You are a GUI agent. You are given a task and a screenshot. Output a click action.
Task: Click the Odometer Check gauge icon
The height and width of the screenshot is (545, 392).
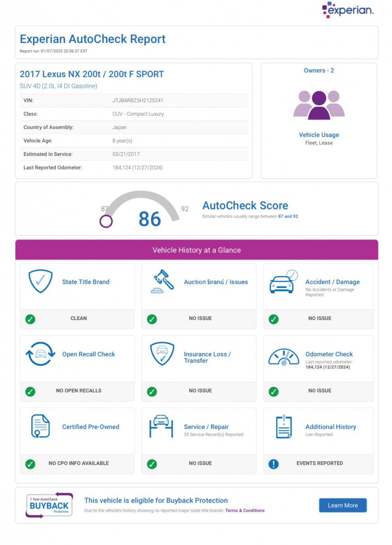tap(283, 357)
